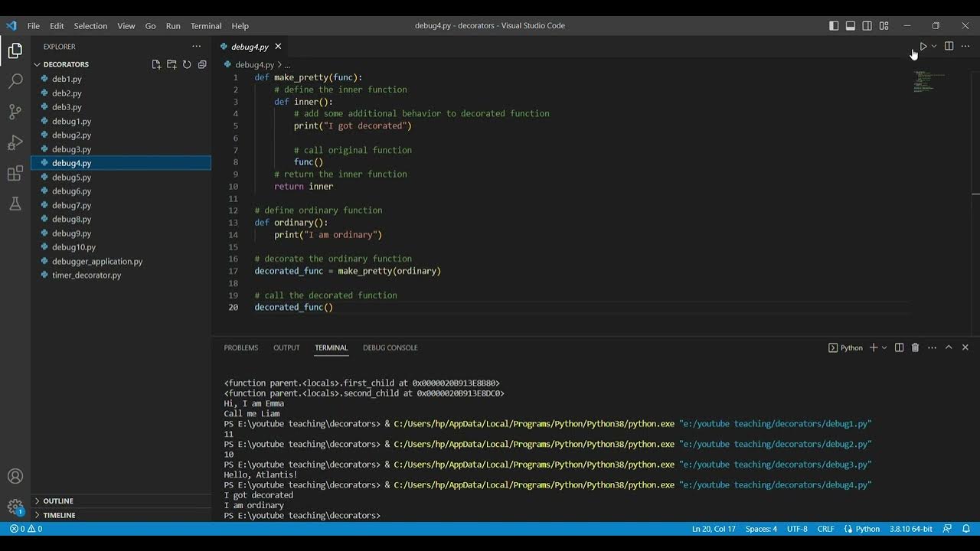Click errors and warnings status indicator
The width and height of the screenshot is (980, 551).
26,529
